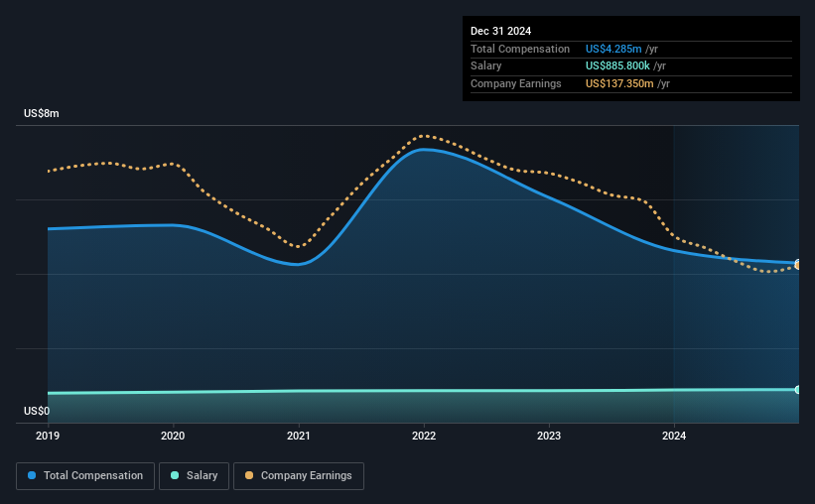Click the US$4.285m total compensation value
The width and height of the screenshot is (815, 504).
(x=613, y=49)
